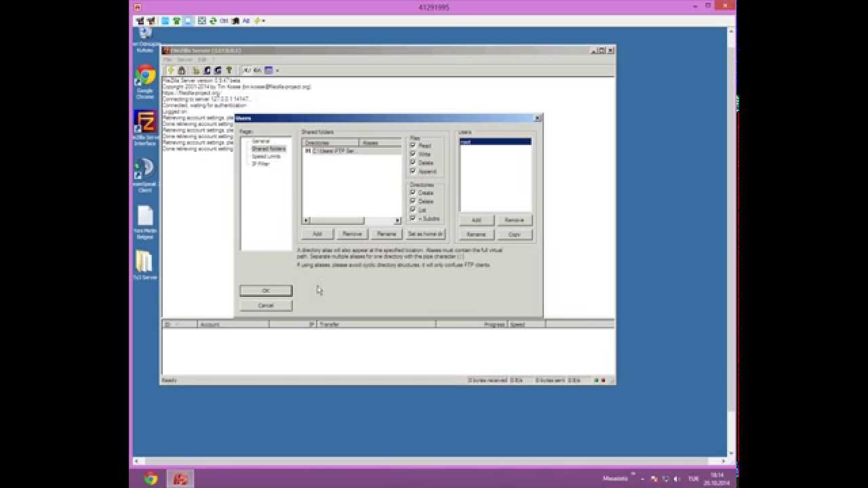The height and width of the screenshot is (488, 868).
Task: Select TeamSpeak Client desktop shortcut
Action: (x=145, y=176)
